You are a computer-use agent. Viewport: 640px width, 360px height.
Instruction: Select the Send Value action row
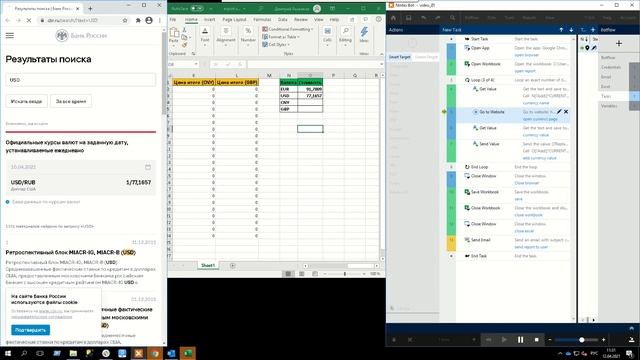pos(508,151)
